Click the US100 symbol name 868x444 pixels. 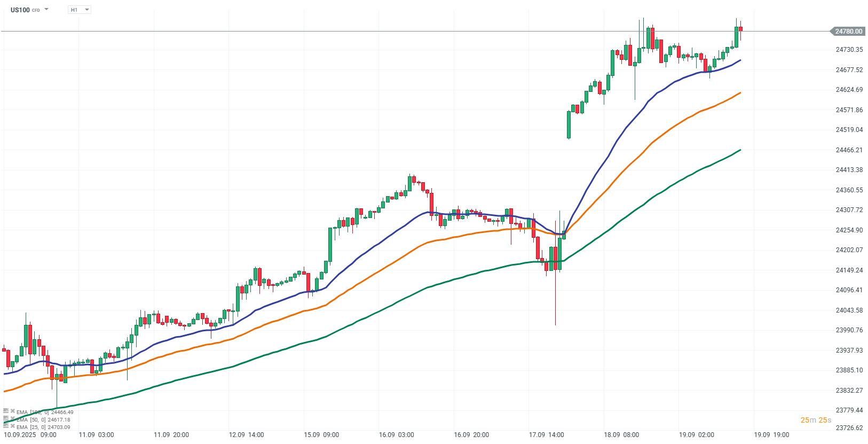point(20,10)
